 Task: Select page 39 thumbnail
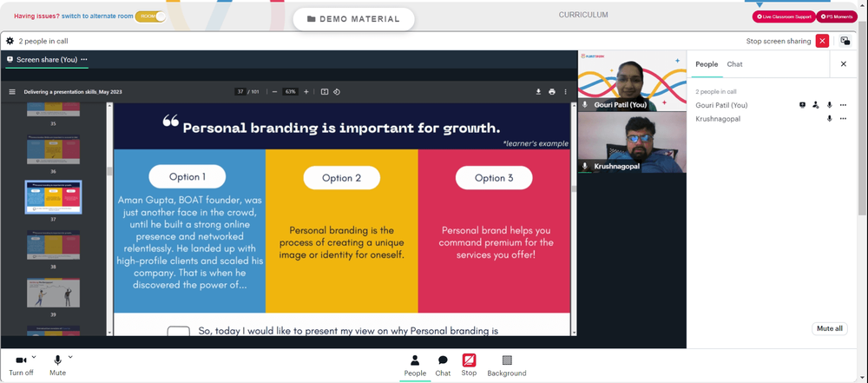[53, 293]
